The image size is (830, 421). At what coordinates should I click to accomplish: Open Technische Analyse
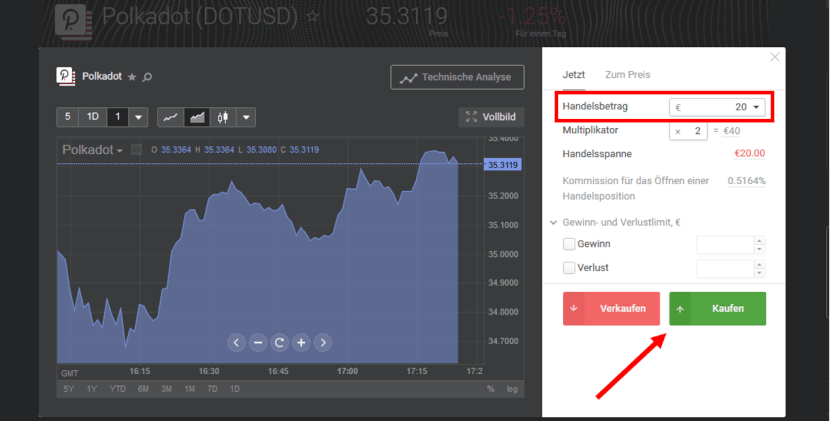(457, 77)
